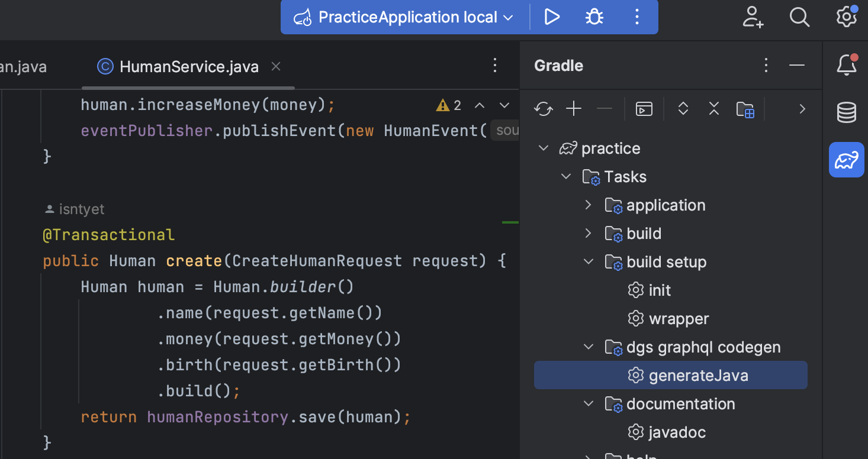Open IDE Settings gear icon
This screenshot has width=868, height=459.
[x=846, y=17]
